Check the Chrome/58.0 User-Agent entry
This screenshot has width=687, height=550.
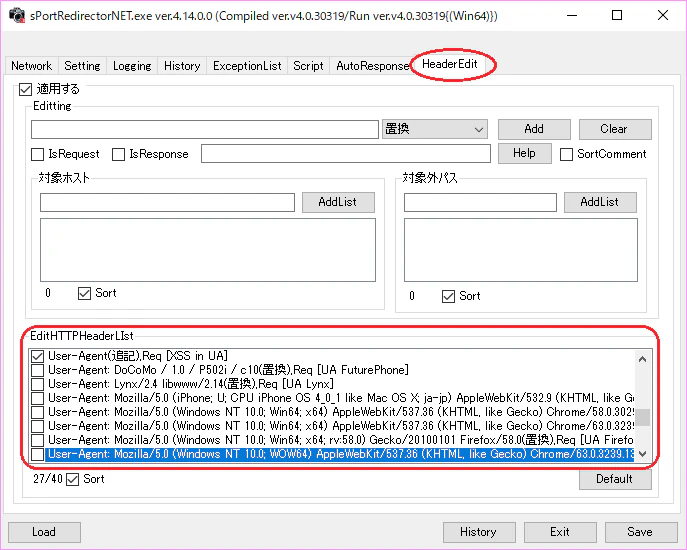click(38, 412)
